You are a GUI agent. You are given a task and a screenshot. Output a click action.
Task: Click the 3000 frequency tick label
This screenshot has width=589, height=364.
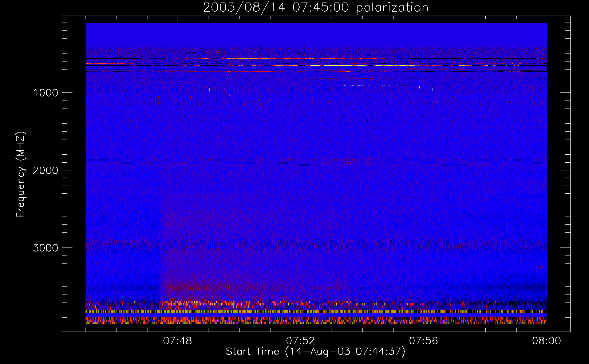(46, 248)
